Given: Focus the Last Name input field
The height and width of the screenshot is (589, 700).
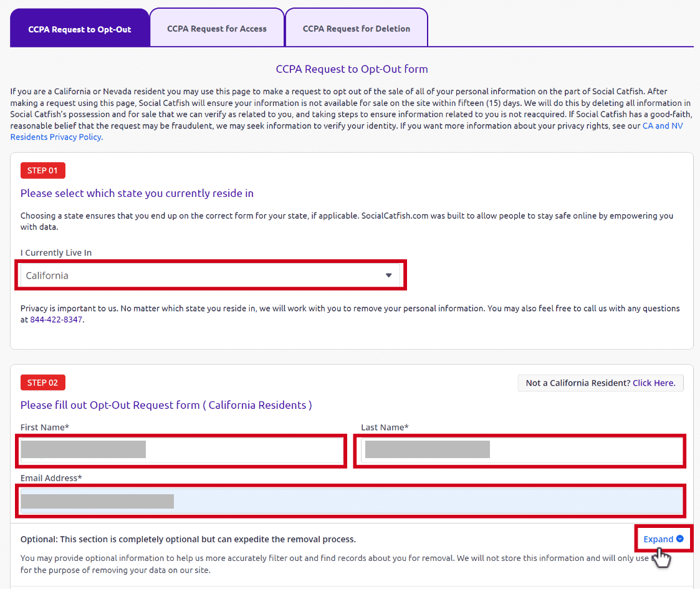Looking at the screenshot, I should (x=522, y=450).
